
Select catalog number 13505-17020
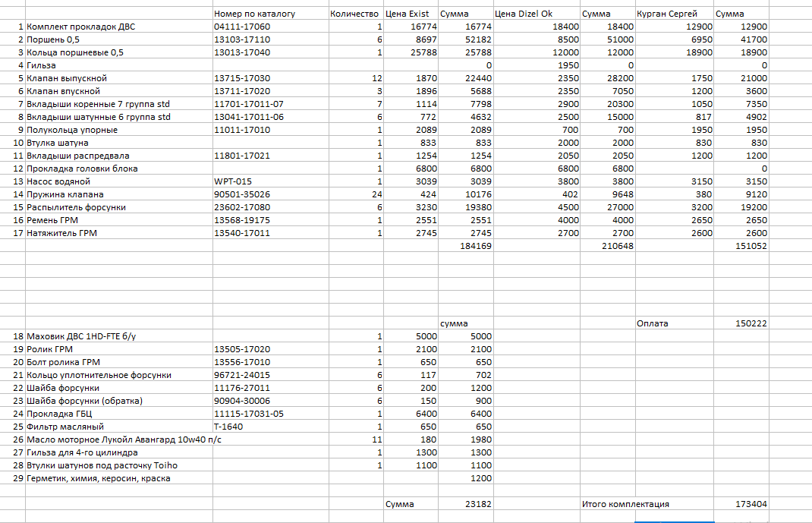click(271, 349)
